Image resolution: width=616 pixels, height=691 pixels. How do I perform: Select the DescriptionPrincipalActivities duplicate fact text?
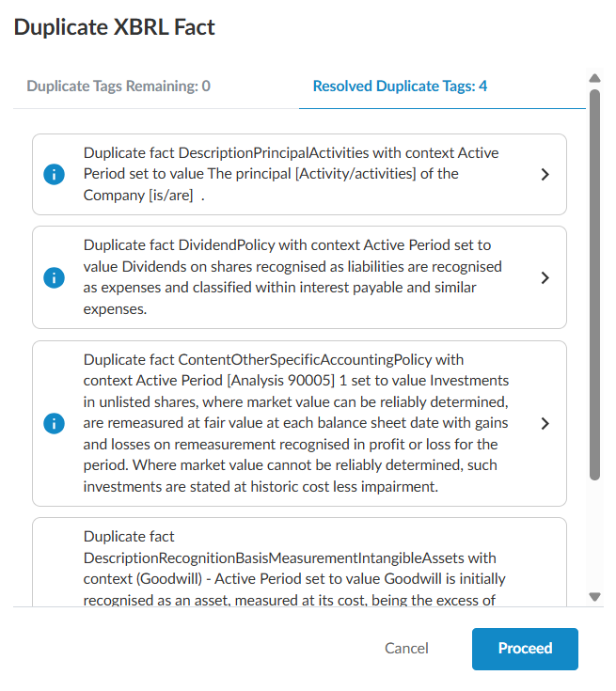(x=291, y=174)
